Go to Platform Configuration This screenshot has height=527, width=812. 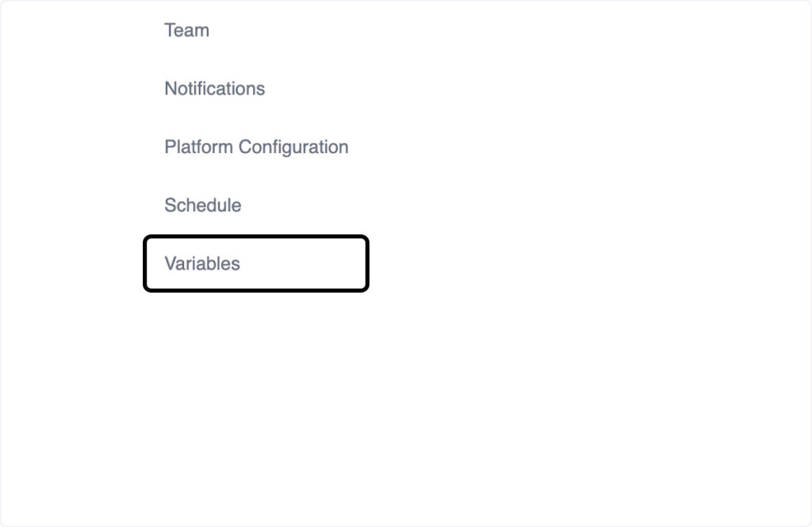tap(256, 148)
